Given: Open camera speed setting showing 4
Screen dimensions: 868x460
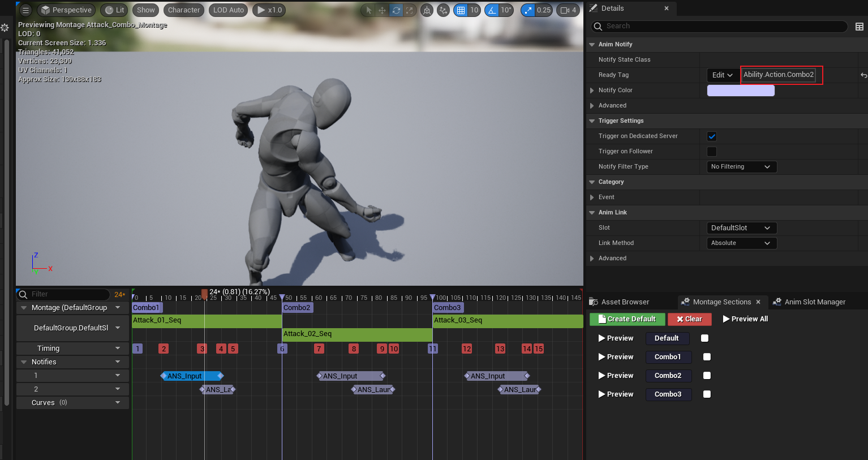Looking at the screenshot, I should coord(568,10).
